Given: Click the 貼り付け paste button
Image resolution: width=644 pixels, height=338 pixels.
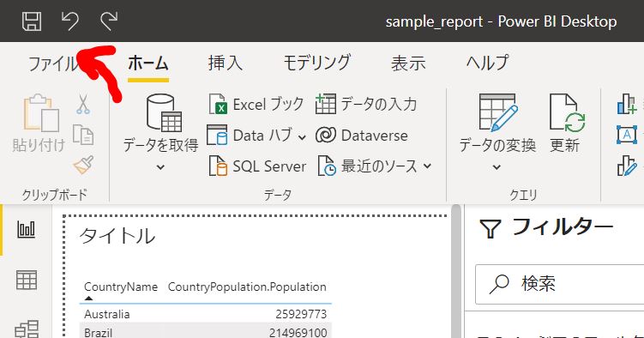Looking at the screenshot, I should pyautogui.click(x=39, y=124).
